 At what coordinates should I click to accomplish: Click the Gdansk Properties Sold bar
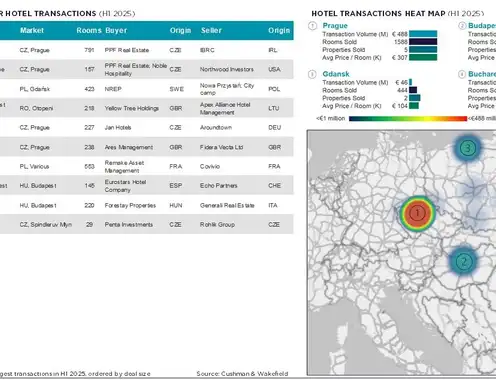[415, 98]
